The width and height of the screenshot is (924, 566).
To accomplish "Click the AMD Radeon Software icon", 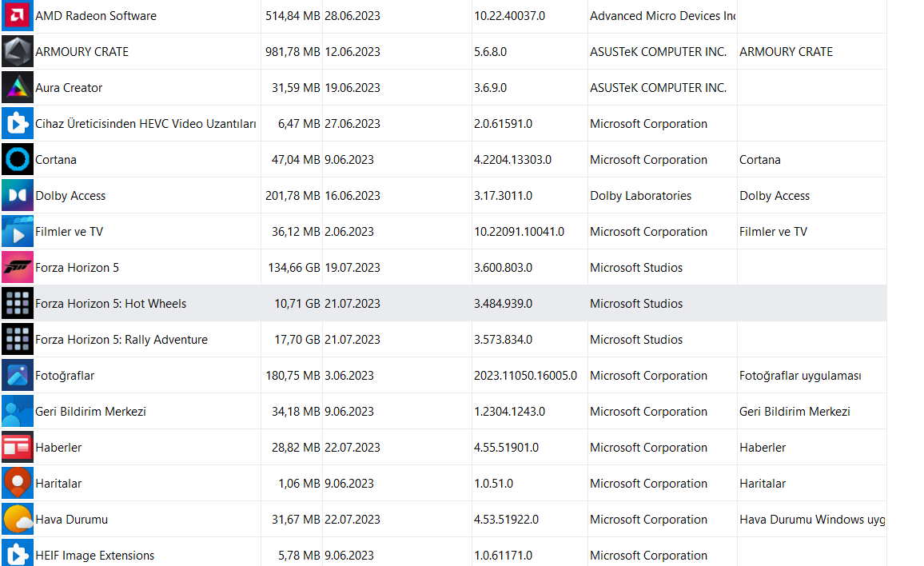I will [x=17, y=16].
